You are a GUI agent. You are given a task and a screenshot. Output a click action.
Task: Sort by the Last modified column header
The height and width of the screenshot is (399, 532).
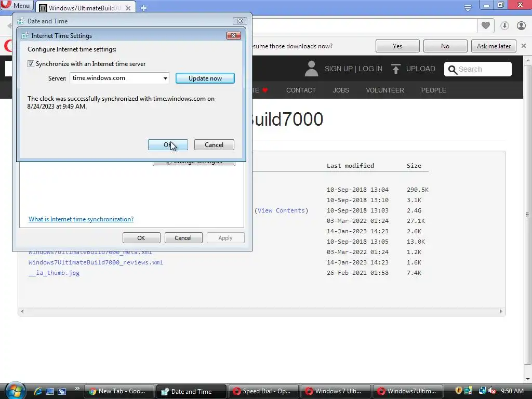tap(350, 166)
